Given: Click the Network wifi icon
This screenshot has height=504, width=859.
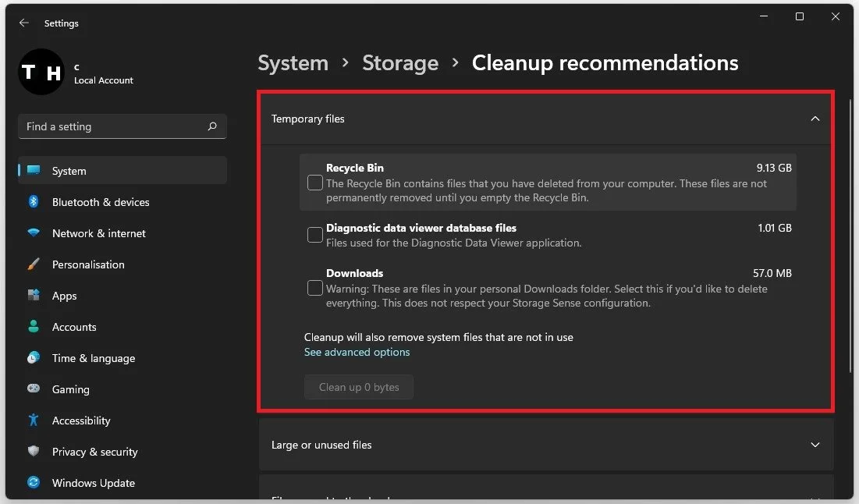Looking at the screenshot, I should point(34,232).
